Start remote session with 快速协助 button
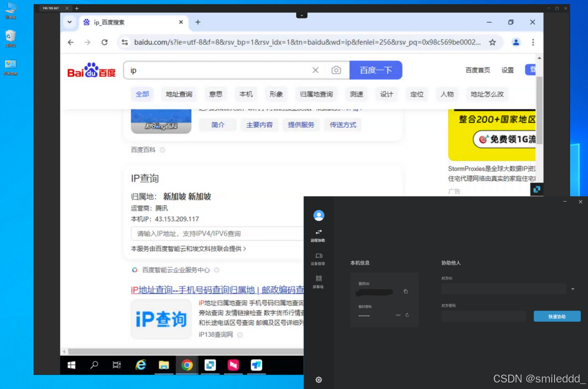Screen dimensions: 588x389 [557, 316]
